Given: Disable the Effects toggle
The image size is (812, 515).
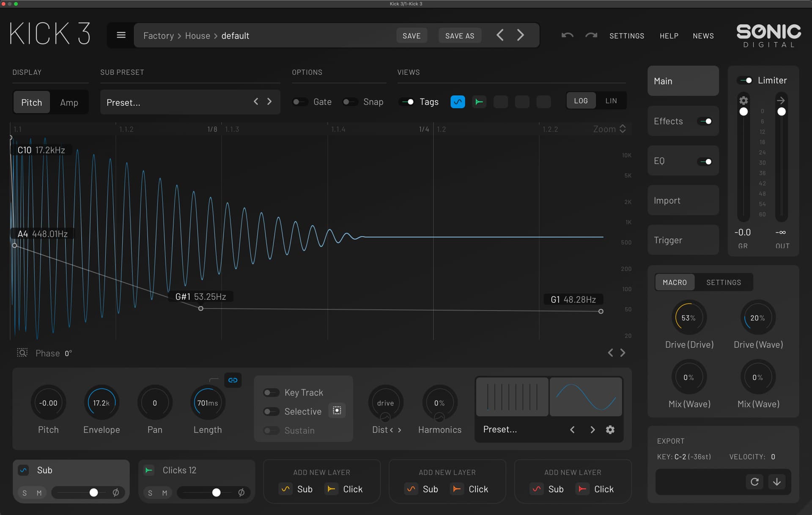Looking at the screenshot, I should click(705, 121).
